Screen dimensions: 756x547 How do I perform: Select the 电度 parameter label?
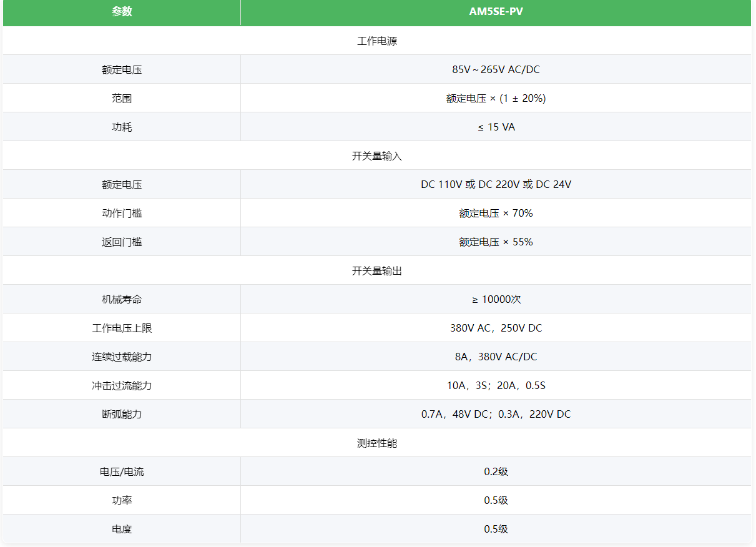(122, 529)
